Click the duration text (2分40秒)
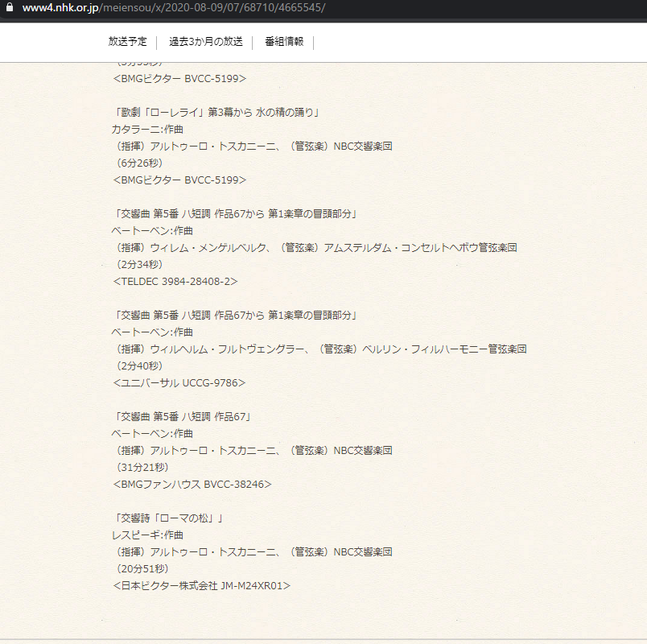This screenshot has height=644, width=647. coord(139,365)
